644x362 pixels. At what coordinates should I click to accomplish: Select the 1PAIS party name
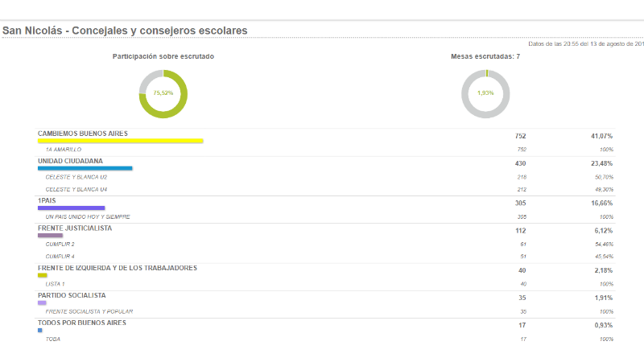tap(49, 200)
